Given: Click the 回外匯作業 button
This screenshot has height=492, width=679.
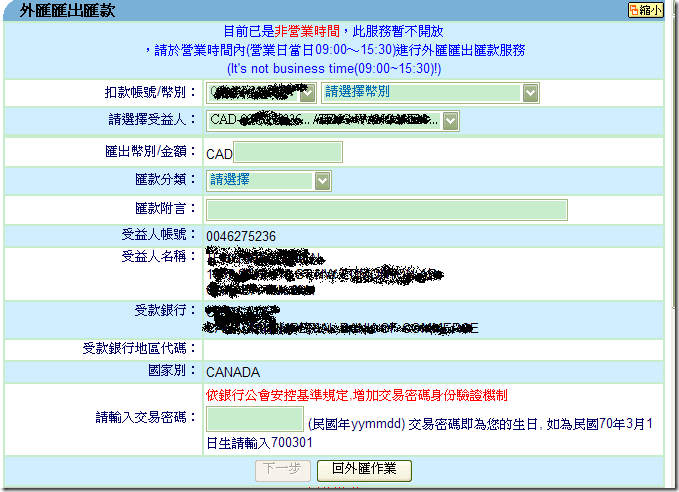Looking at the screenshot, I should 364,470.
